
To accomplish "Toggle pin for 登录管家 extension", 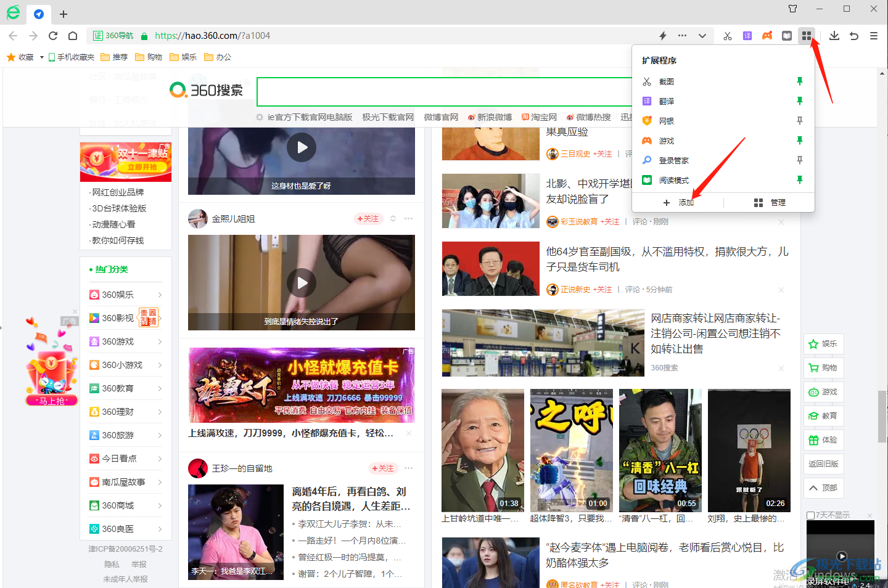I will click(x=800, y=160).
